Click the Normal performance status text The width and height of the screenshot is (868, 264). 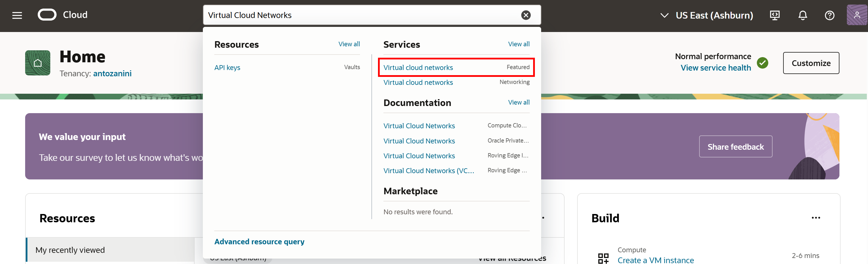pos(713,56)
